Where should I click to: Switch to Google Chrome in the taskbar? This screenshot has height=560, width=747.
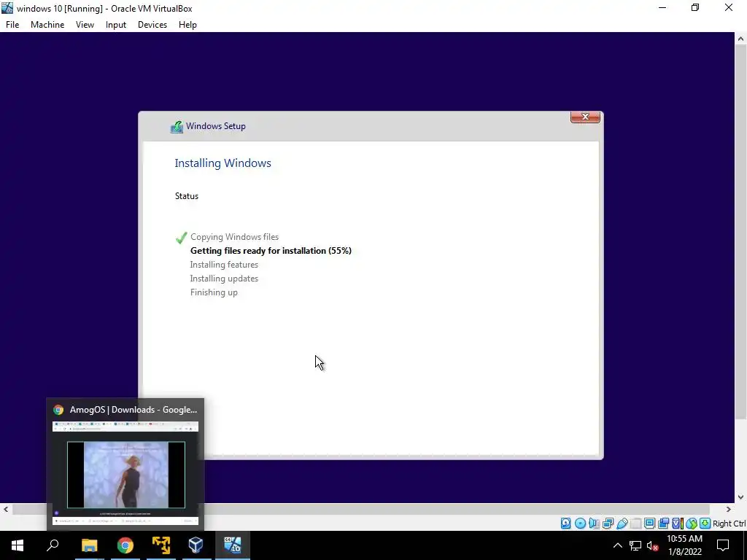(125, 545)
